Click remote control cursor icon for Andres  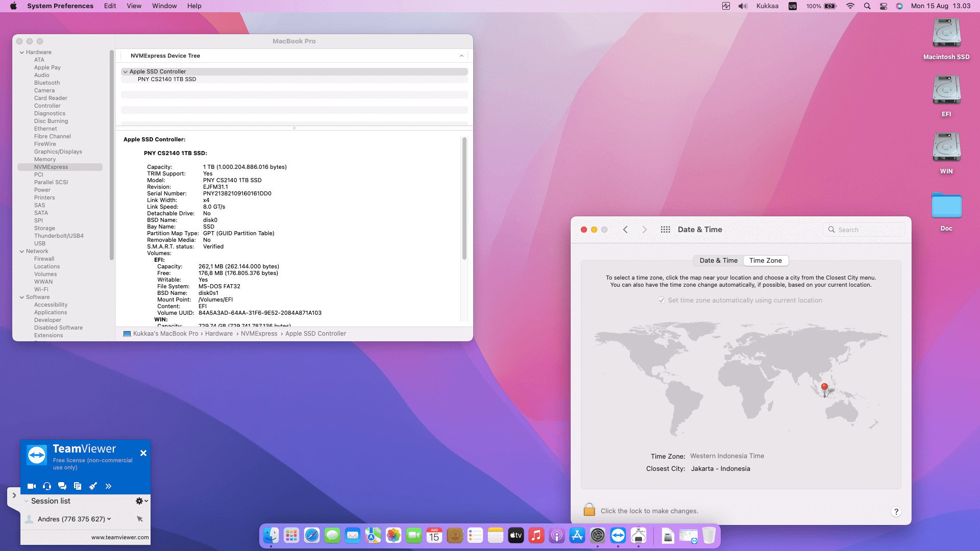pyautogui.click(x=140, y=519)
